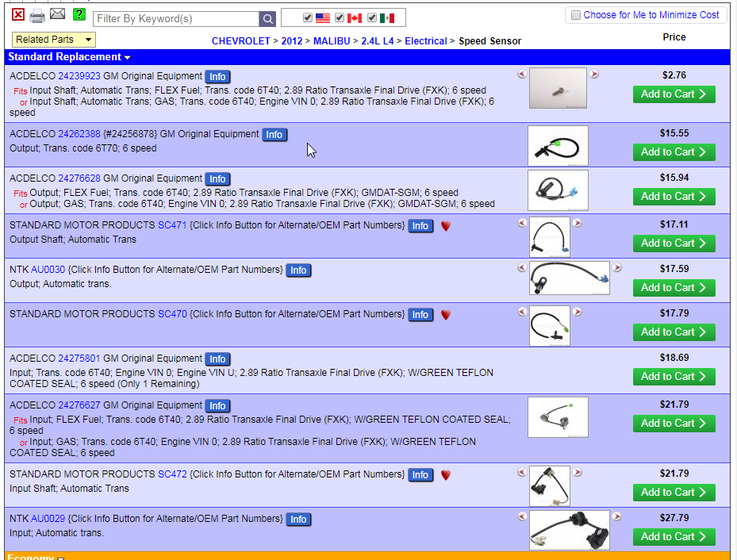Viewport: 737px width, 560px height.
Task: Show next image for ACDELCO 24239923
Action: 594,74
